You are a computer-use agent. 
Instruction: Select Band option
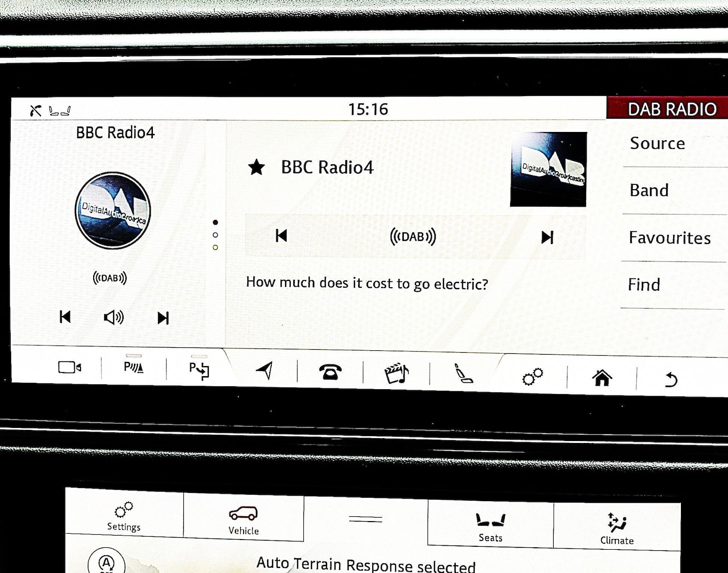(x=649, y=190)
